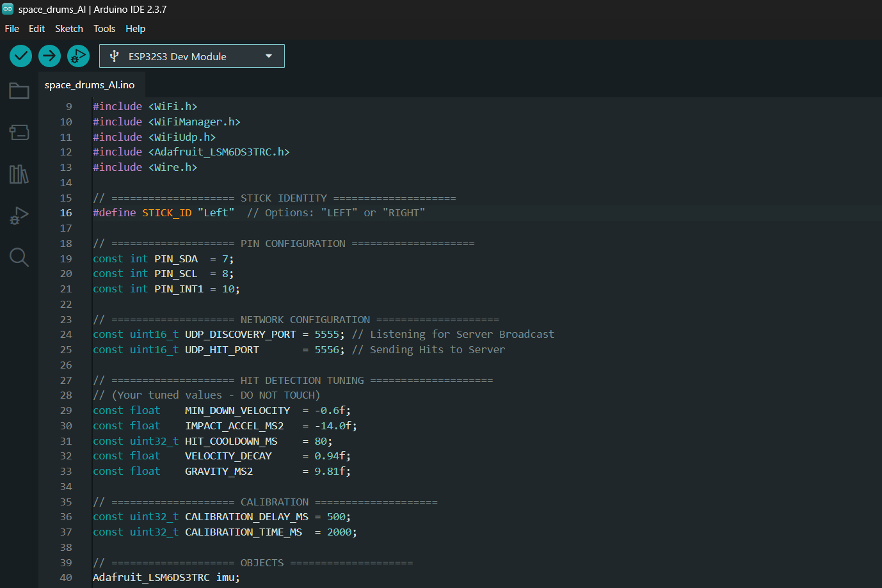Click line number 40 in gutter
The width and height of the screenshot is (882, 588).
[66, 578]
